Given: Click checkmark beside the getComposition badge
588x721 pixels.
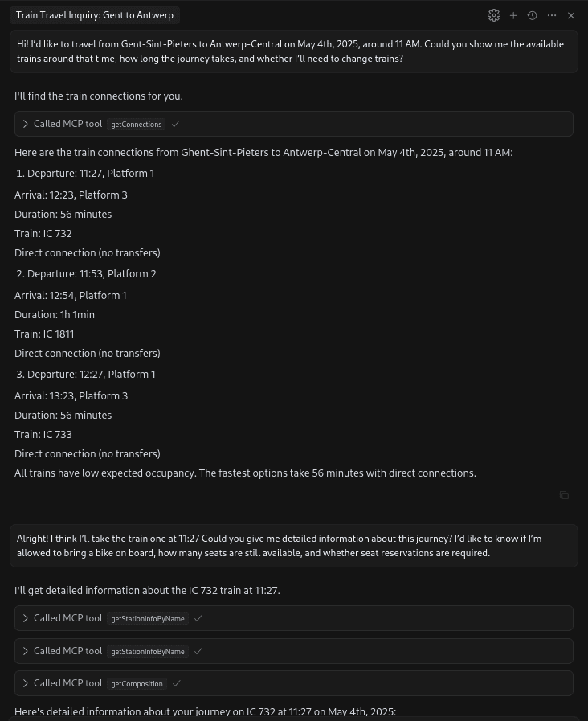Looking at the screenshot, I should (177, 683).
